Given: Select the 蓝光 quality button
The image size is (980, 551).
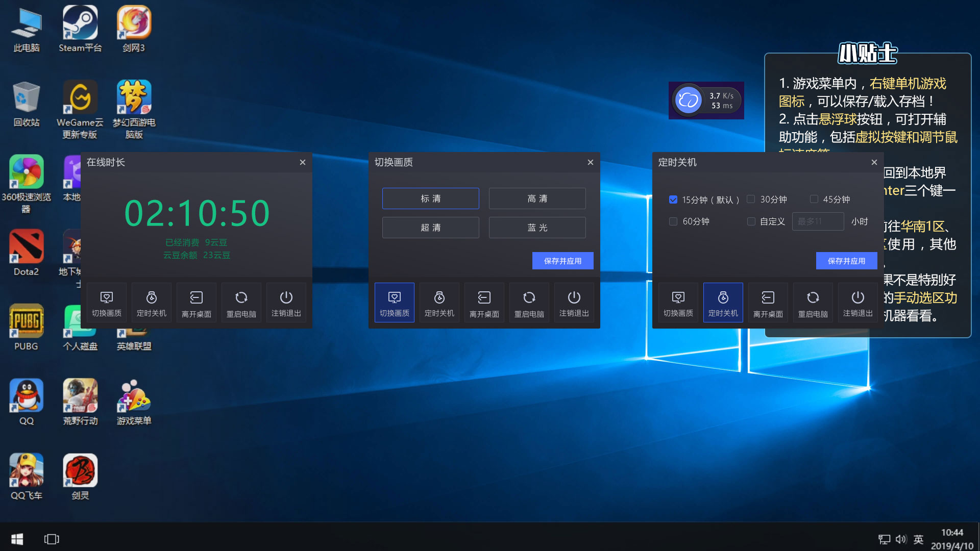Looking at the screenshot, I should (x=537, y=228).
